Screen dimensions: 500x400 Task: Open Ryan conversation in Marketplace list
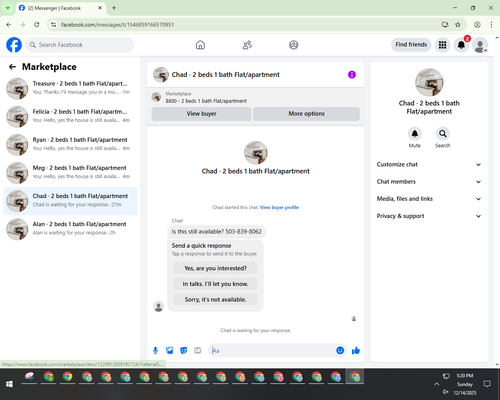click(70, 145)
